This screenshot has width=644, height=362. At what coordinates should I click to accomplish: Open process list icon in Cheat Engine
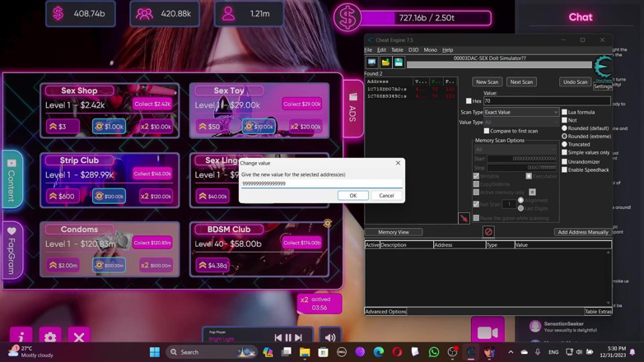[371, 63]
